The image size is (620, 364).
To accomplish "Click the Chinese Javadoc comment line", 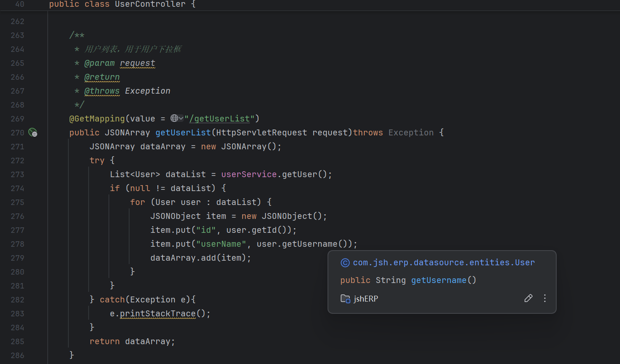I will 133,49.
